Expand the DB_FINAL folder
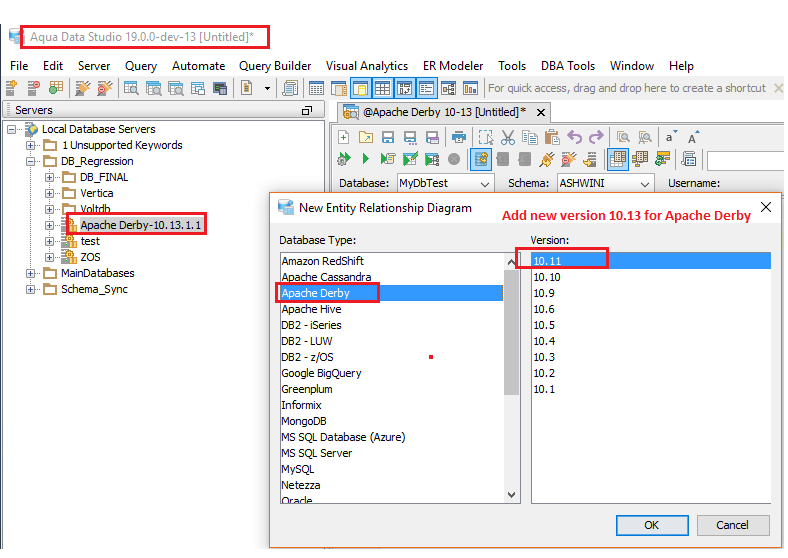This screenshot has width=788, height=558. pos(49,177)
